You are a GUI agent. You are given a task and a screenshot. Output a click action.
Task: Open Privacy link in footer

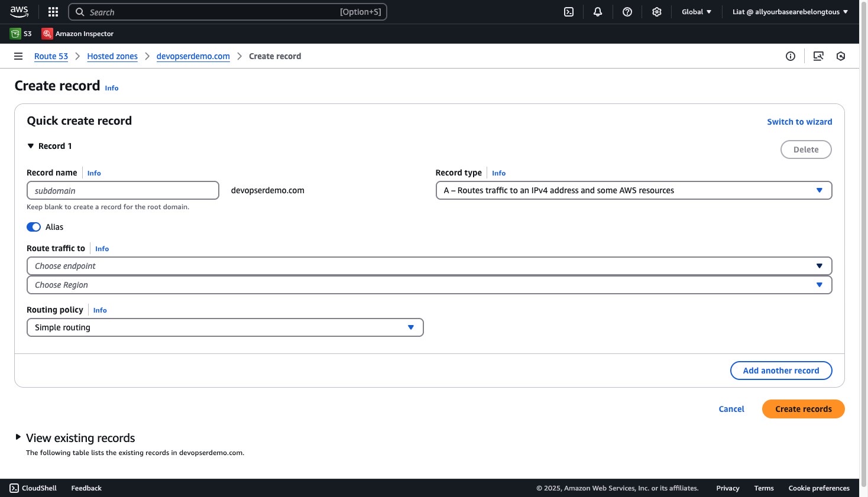click(x=728, y=488)
